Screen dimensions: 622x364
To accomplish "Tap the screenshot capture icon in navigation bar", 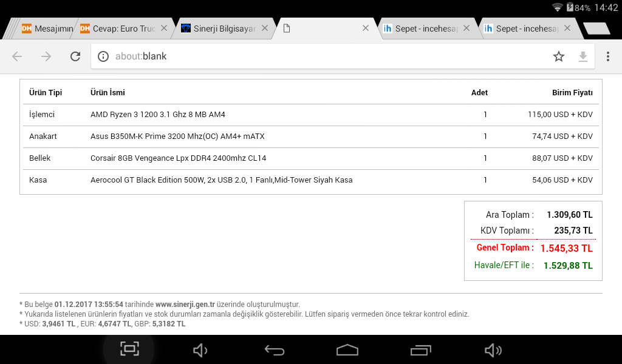I will point(129,349).
